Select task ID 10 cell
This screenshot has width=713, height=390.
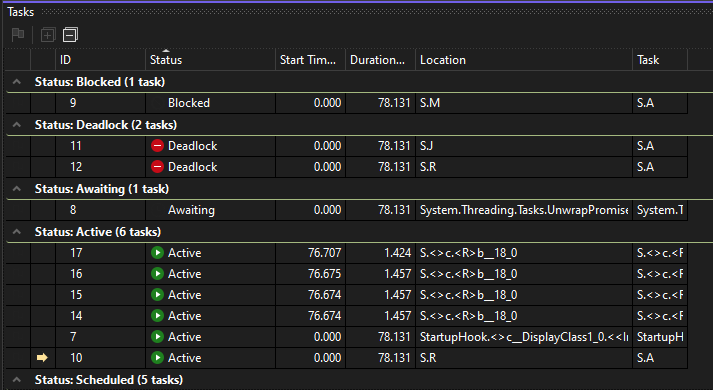point(100,358)
